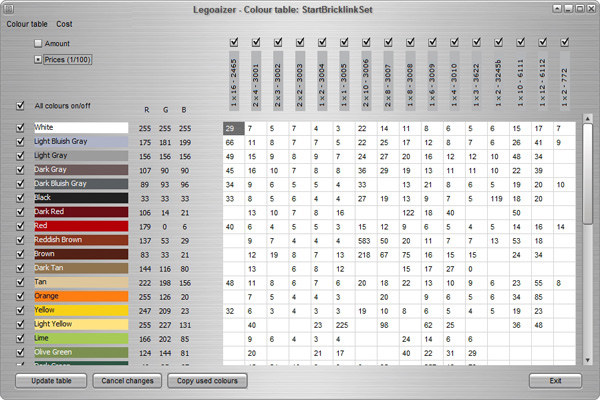
Task: Uncheck the 1 x 16 - 2465 brick column
Action: coord(234,42)
